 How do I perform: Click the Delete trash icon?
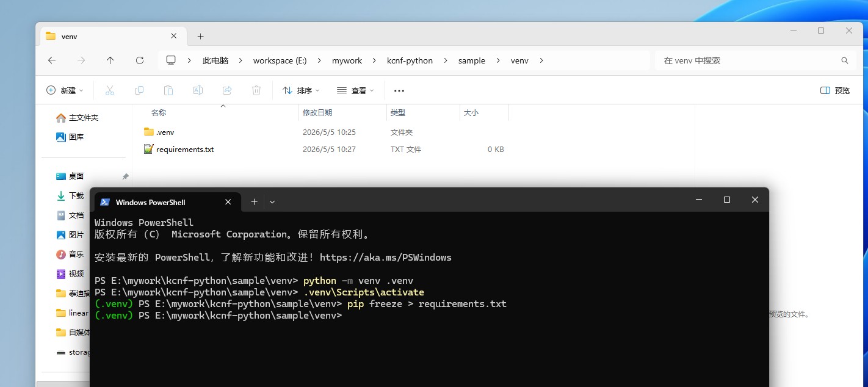click(256, 90)
